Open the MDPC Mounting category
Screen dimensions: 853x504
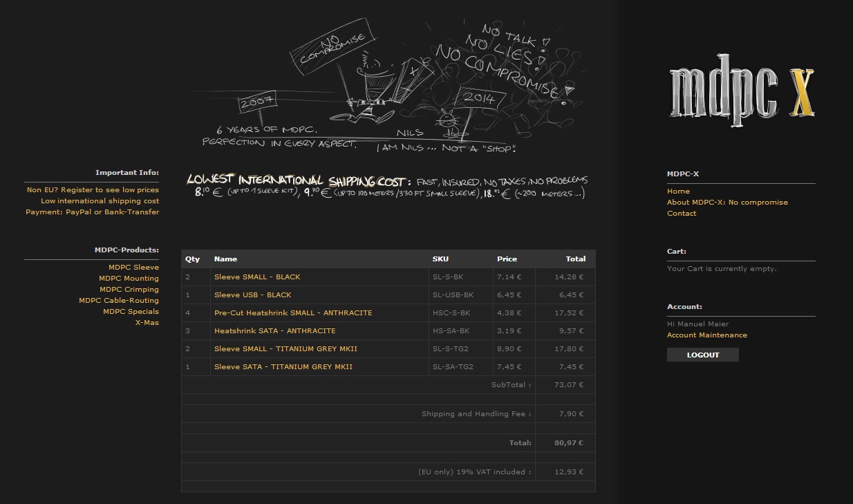click(129, 279)
